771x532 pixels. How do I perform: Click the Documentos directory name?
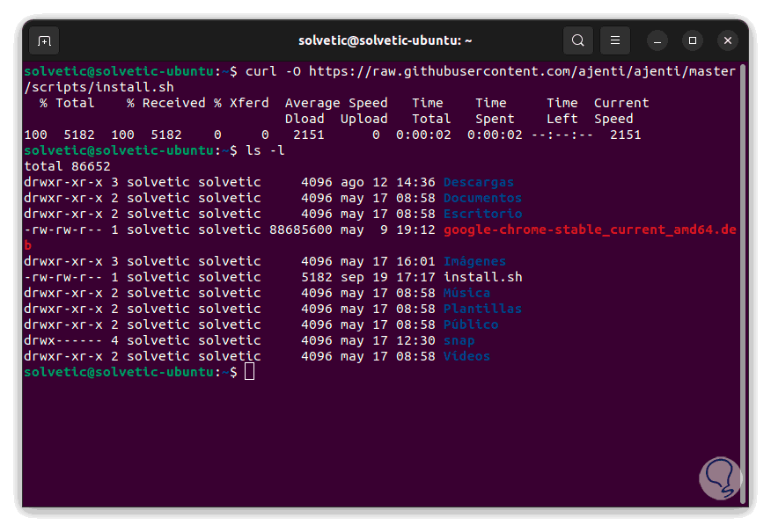pos(482,198)
